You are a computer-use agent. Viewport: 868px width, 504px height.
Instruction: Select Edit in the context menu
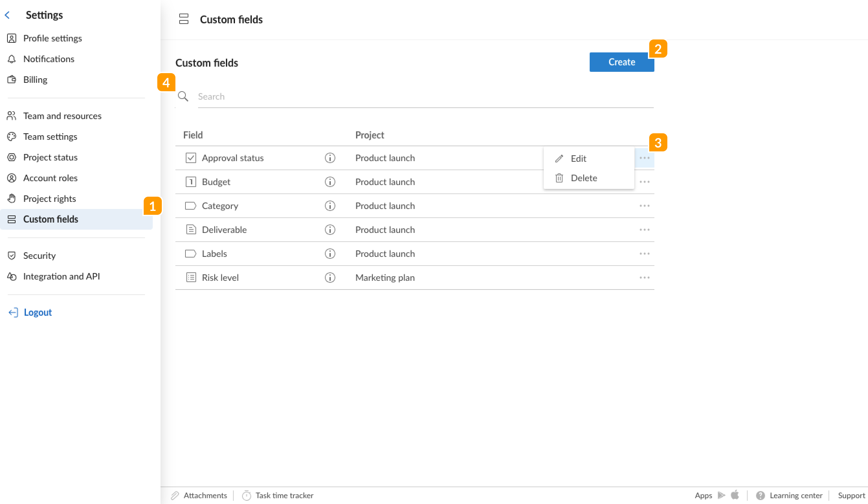coord(578,159)
